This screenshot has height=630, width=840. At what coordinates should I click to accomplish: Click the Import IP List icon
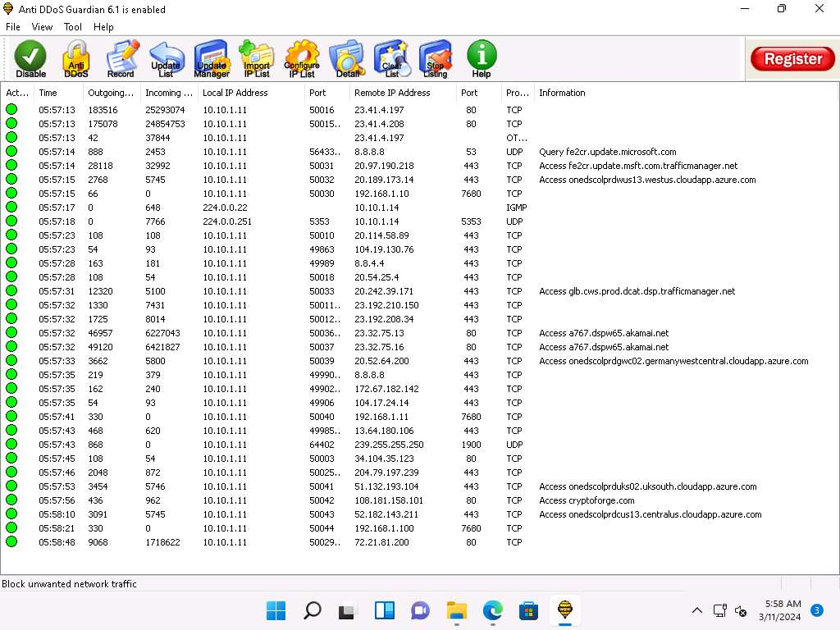(256, 58)
